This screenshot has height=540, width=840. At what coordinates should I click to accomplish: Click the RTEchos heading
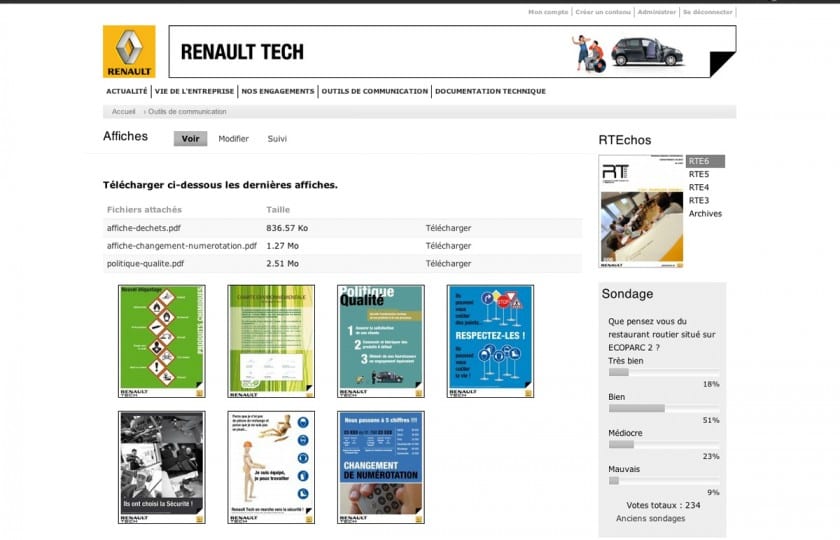coord(625,140)
